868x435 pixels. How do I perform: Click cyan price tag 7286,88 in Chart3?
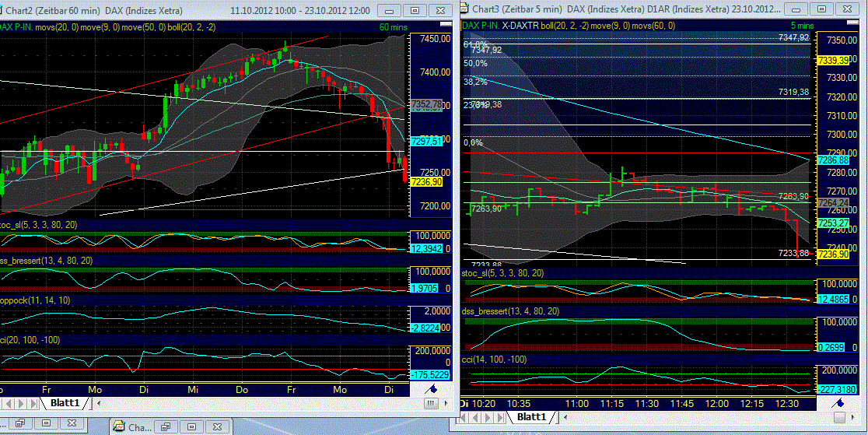(x=834, y=160)
